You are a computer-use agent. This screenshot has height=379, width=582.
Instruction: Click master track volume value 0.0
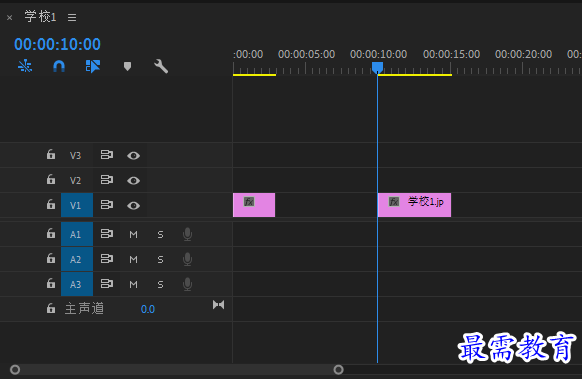point(148,309)
